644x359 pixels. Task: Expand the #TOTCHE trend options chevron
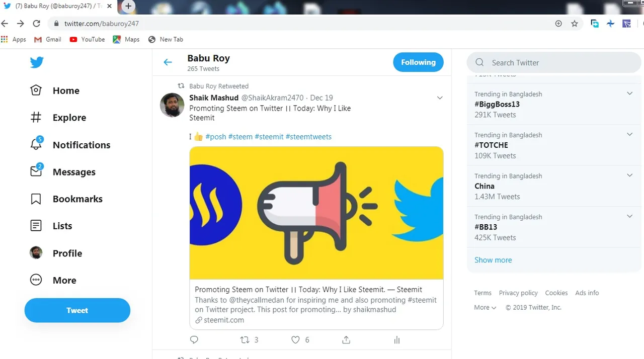tap(629, 134)
